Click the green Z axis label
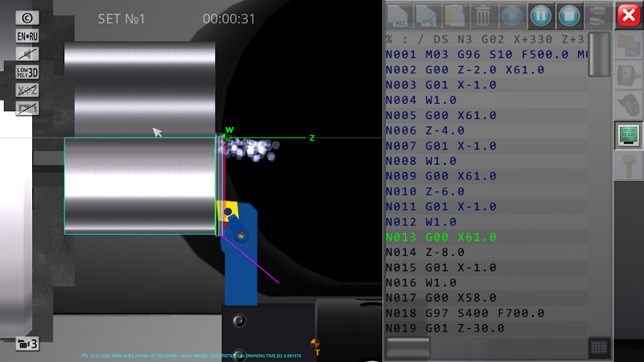The height and width of the screenshot is (362, 644). [x=312, y=138]
